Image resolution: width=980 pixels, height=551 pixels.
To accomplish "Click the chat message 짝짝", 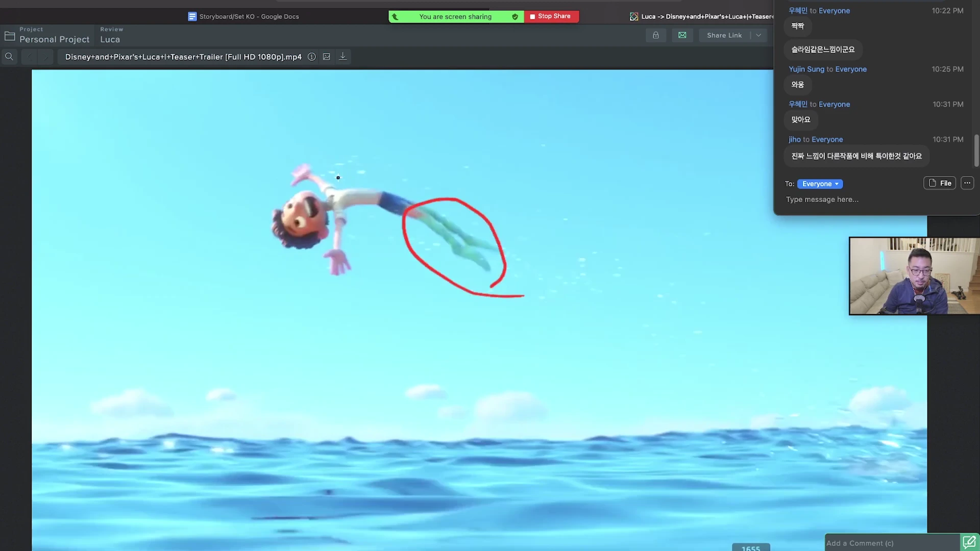I will (x=798, y=26).
